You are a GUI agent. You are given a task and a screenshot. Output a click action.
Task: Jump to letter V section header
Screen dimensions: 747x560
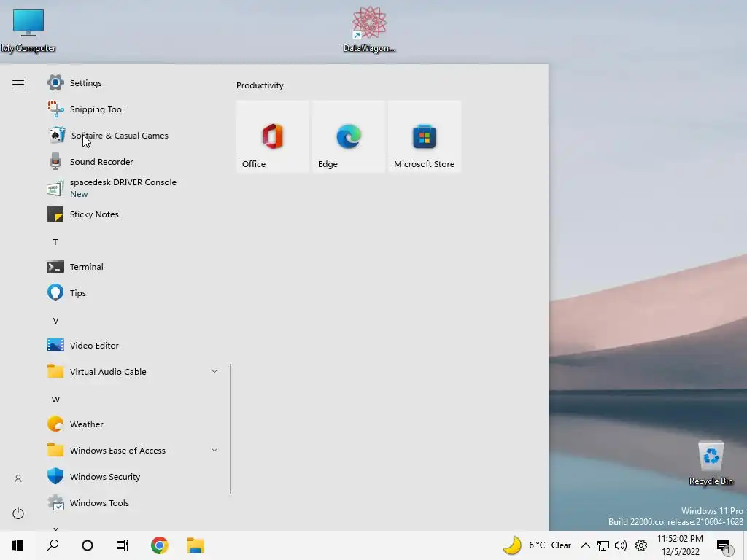coord(55,321)
